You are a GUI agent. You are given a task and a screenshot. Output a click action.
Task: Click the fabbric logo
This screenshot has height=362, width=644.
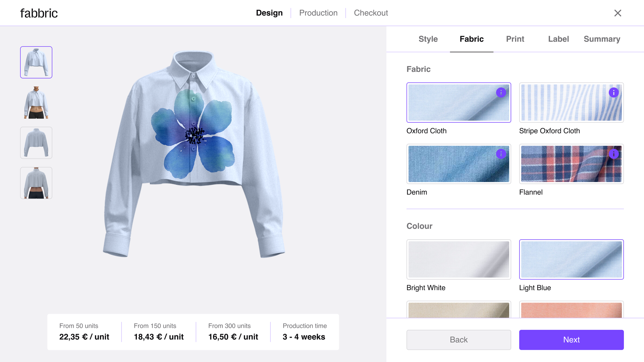39,13
